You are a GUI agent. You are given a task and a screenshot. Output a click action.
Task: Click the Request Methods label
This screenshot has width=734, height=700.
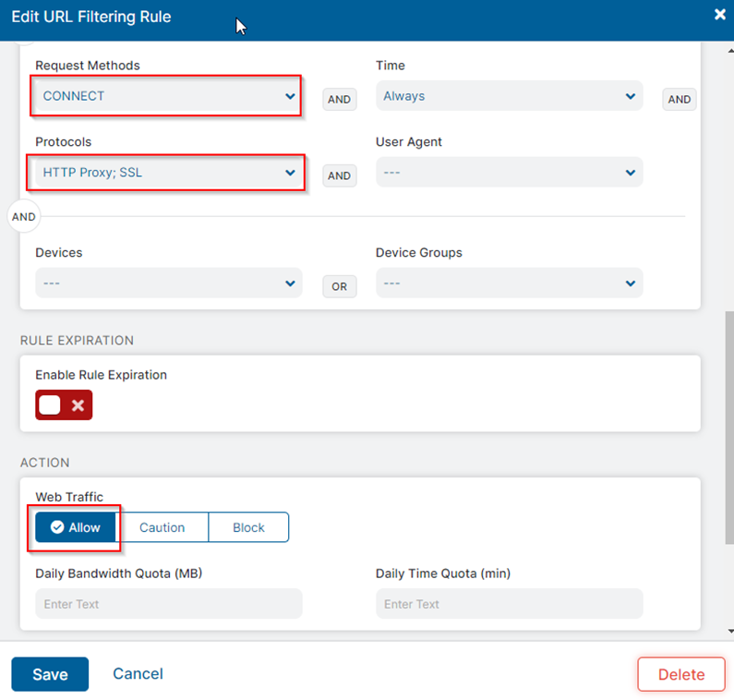88,65
